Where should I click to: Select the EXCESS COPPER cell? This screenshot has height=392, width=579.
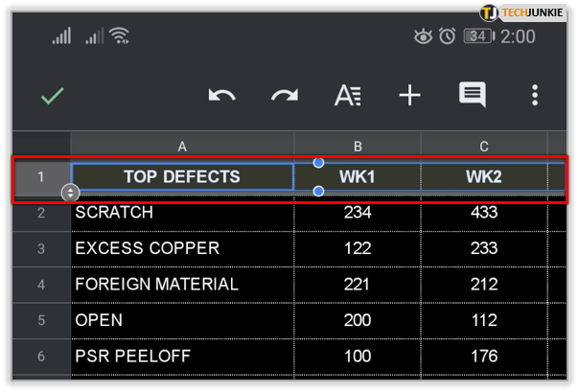(x=182, y=249)
